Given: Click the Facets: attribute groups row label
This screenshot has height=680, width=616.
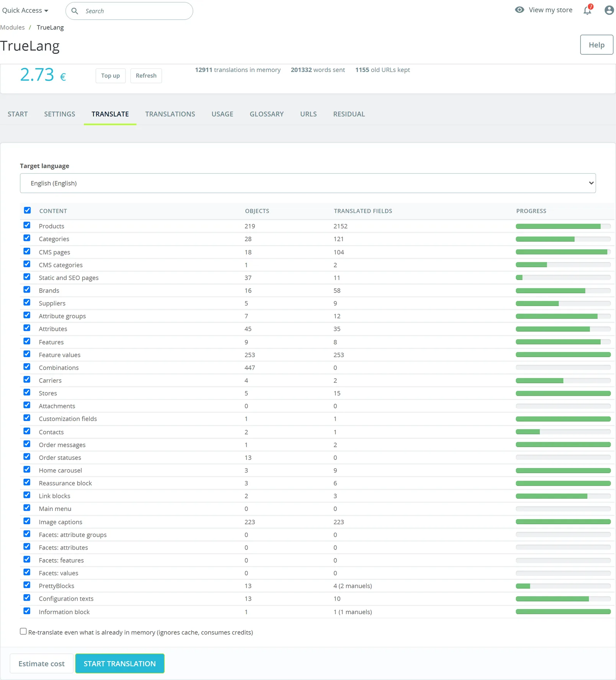Looking at the screenshot, I should pyautogui.click(x=73, y=535).
